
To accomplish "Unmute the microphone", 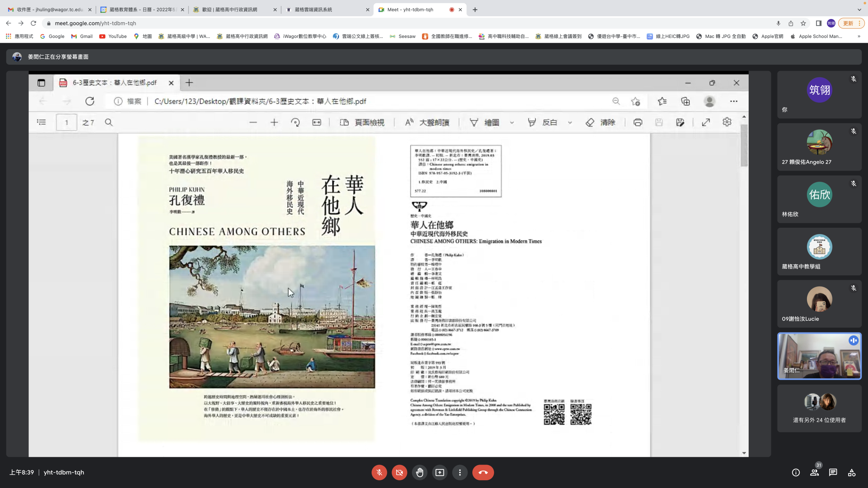I will [x=379, y=472].
